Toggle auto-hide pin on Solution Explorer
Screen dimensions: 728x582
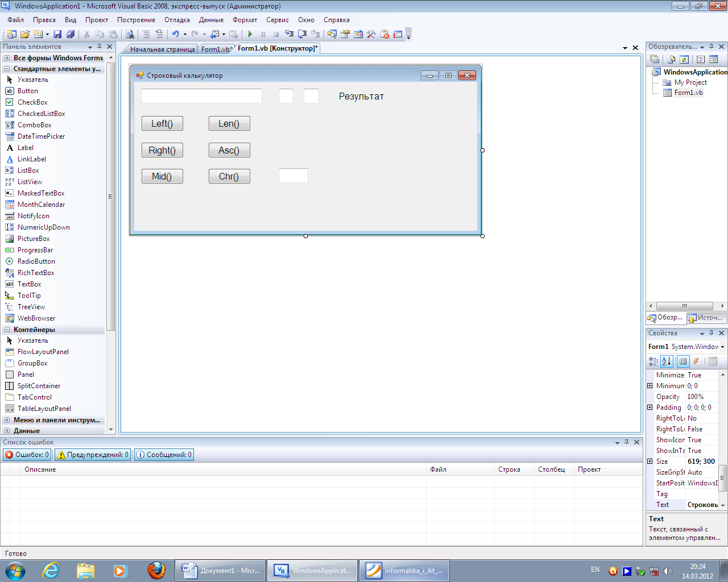point(712,47)
